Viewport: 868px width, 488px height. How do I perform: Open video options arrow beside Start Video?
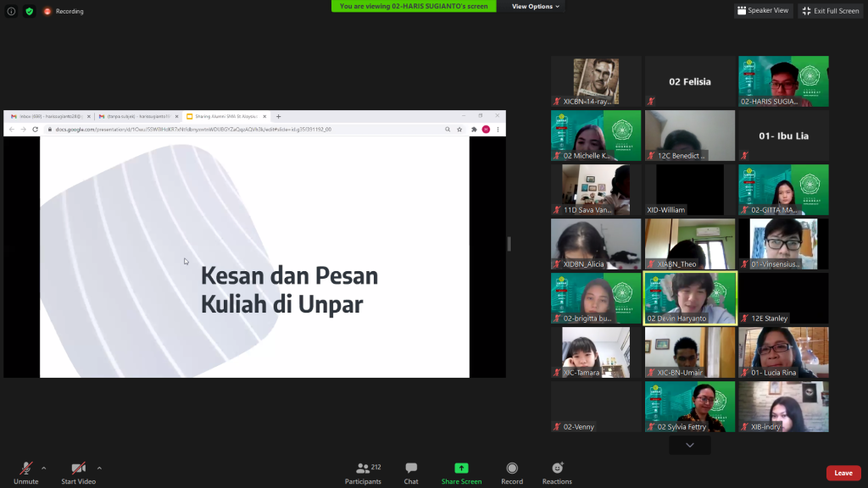(x=99, y=468)
